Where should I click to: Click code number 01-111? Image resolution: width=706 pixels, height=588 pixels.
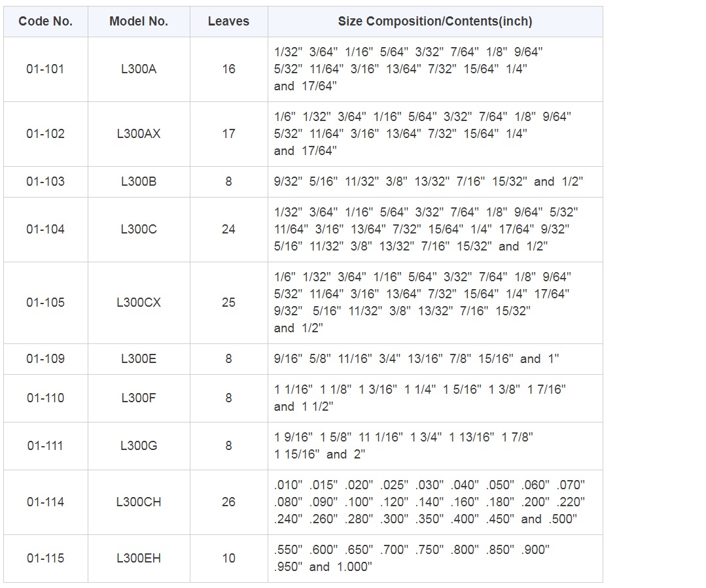pos(45,445)
